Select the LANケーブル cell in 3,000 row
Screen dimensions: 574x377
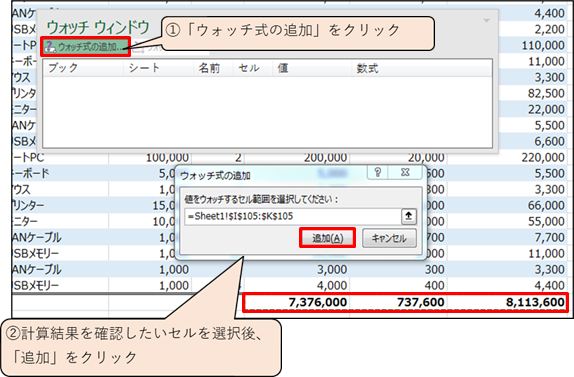(60, 269)
